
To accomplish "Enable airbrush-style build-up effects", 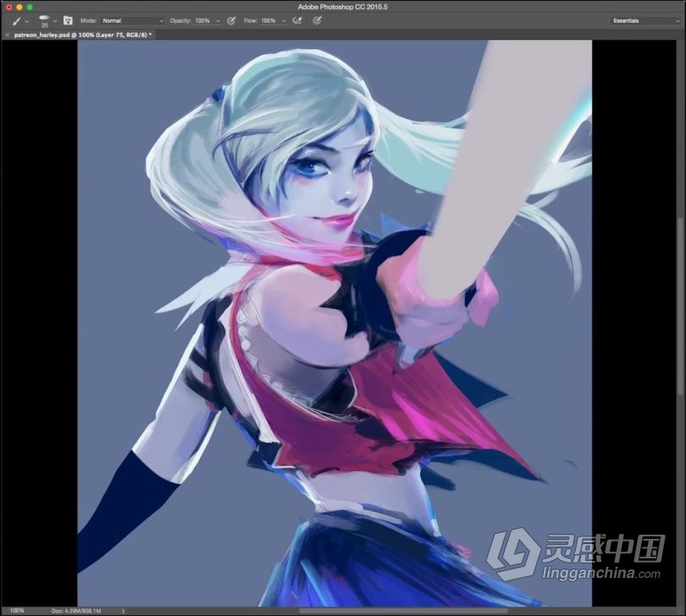I will click(297, 20).
